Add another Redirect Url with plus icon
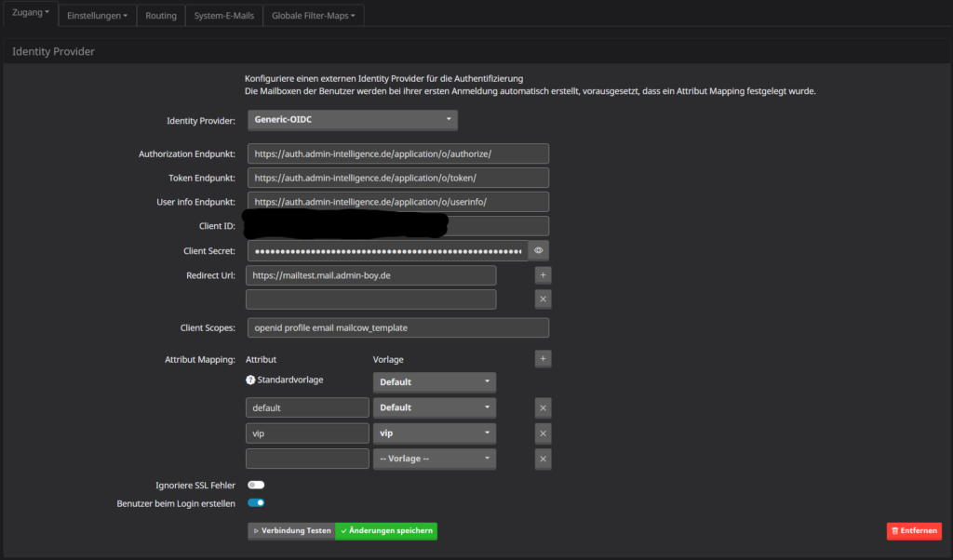953x560 pixels. [x=543, y=275]
